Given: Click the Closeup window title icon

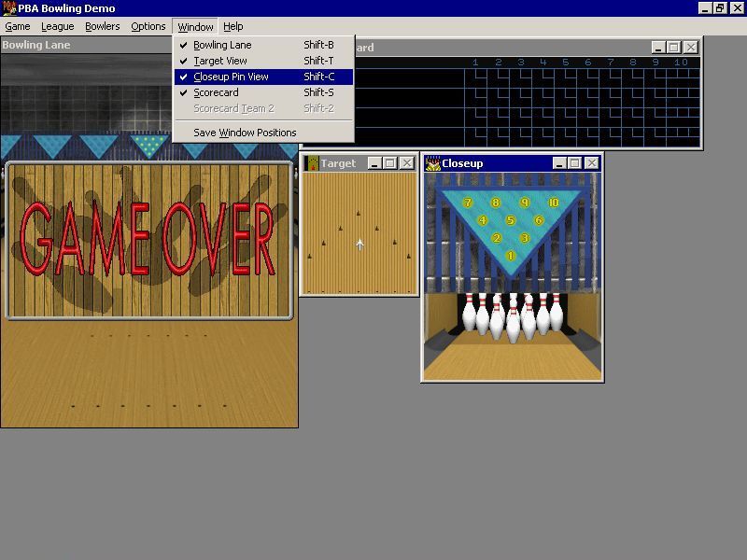Looking at the screenshot, I should (433, 163).
